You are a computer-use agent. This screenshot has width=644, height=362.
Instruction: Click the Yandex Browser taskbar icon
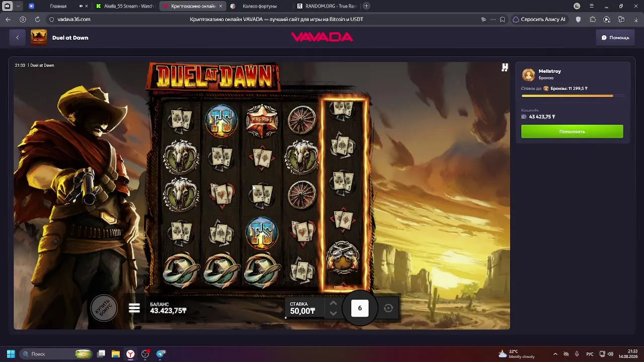coord(130,354)
